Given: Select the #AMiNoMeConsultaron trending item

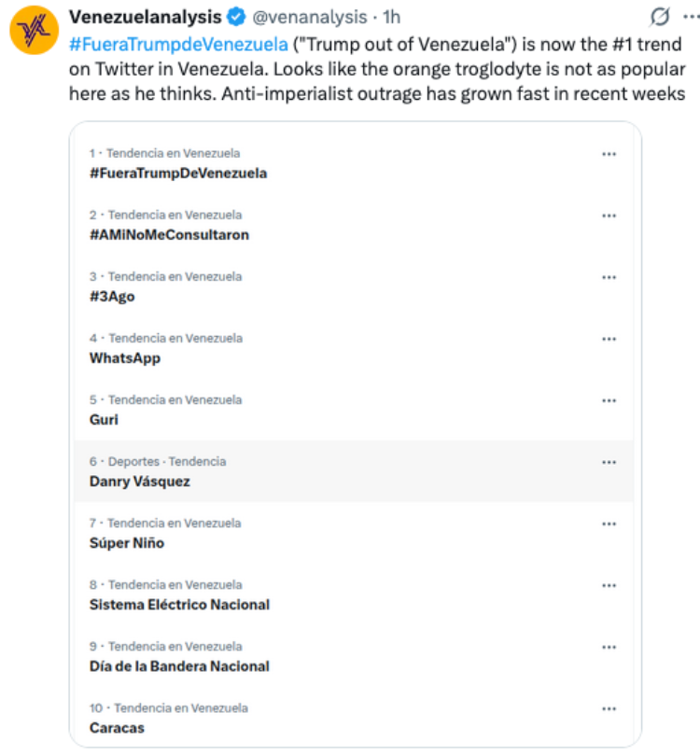Looking at the screenshot, I should click(x=354, y=225).
